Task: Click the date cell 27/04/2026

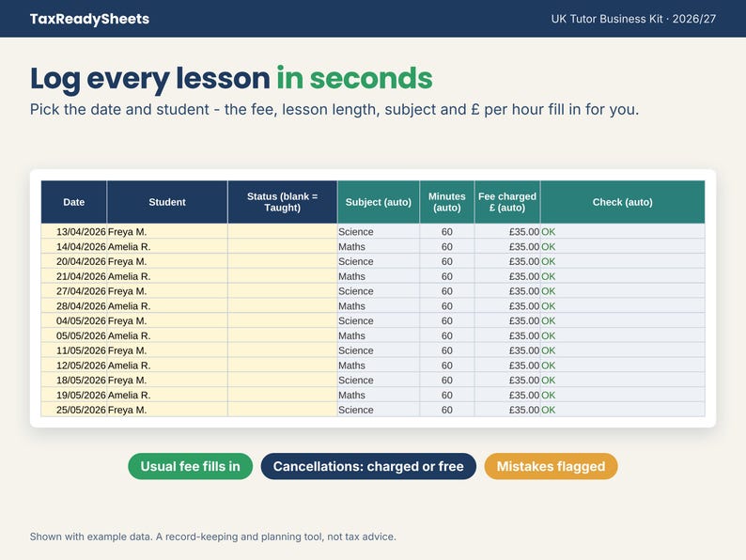Action: pyautogui.click(x=73, y=290)
